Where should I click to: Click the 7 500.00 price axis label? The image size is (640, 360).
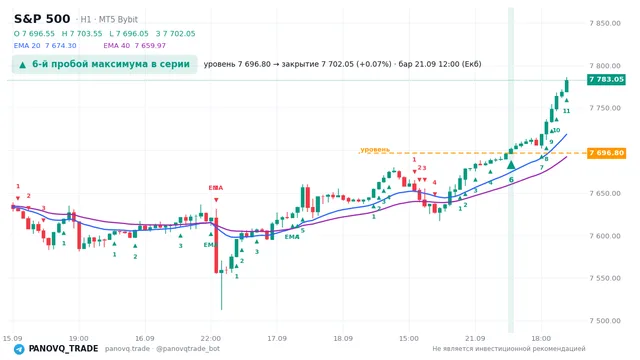[x=605, y=321]
